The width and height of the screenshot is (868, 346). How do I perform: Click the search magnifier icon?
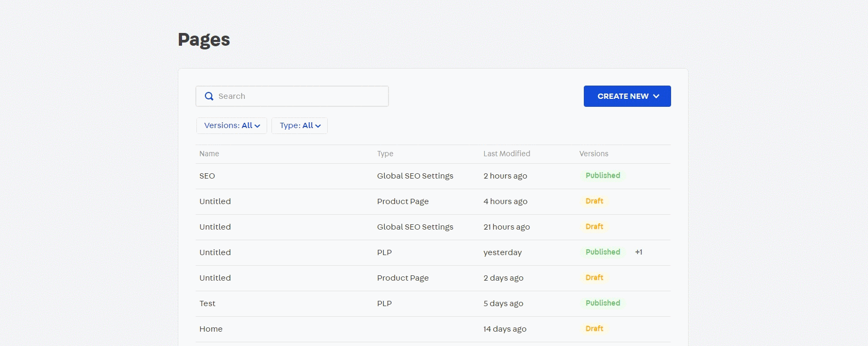(x=209, y=96)
